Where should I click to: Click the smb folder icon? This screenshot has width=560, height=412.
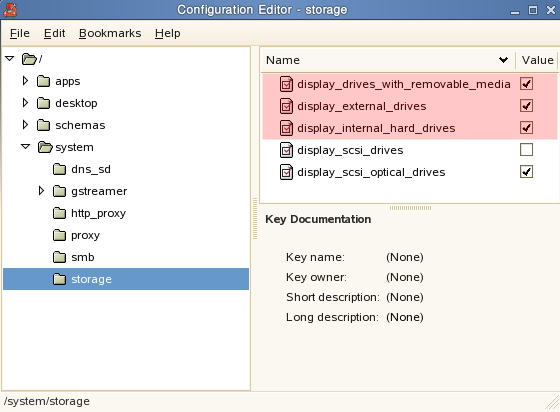pos(59,257)
